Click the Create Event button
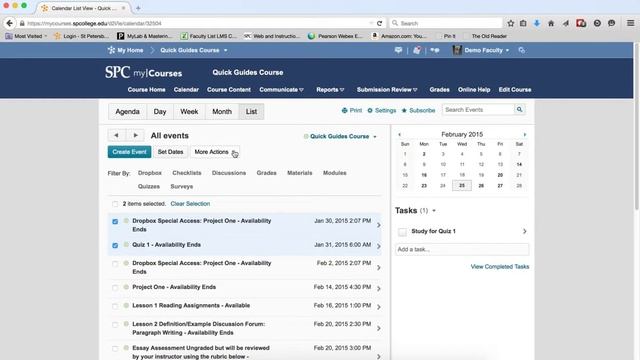This screenshot has width=640, height=360. point(129,152)
